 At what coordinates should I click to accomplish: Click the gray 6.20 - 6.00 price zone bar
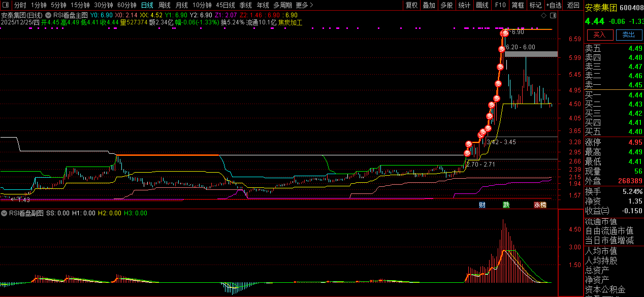coord(531,54)
